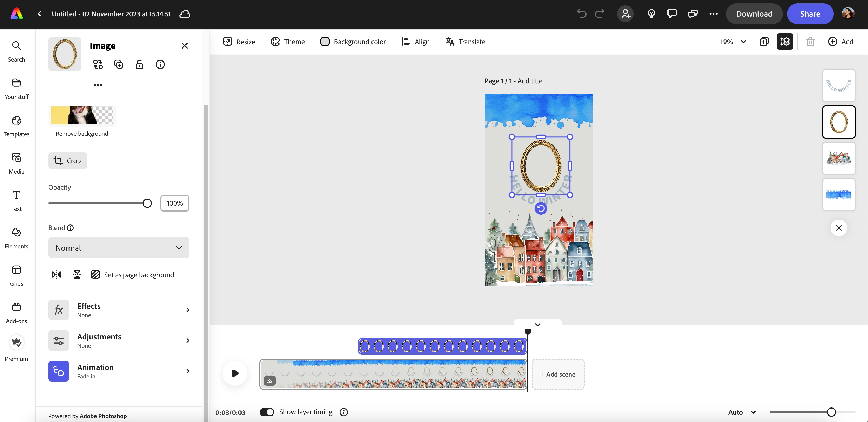Toggle the Show layer timing switch
The width and height of the screenshot is (868, 422).
click(267, 412)
